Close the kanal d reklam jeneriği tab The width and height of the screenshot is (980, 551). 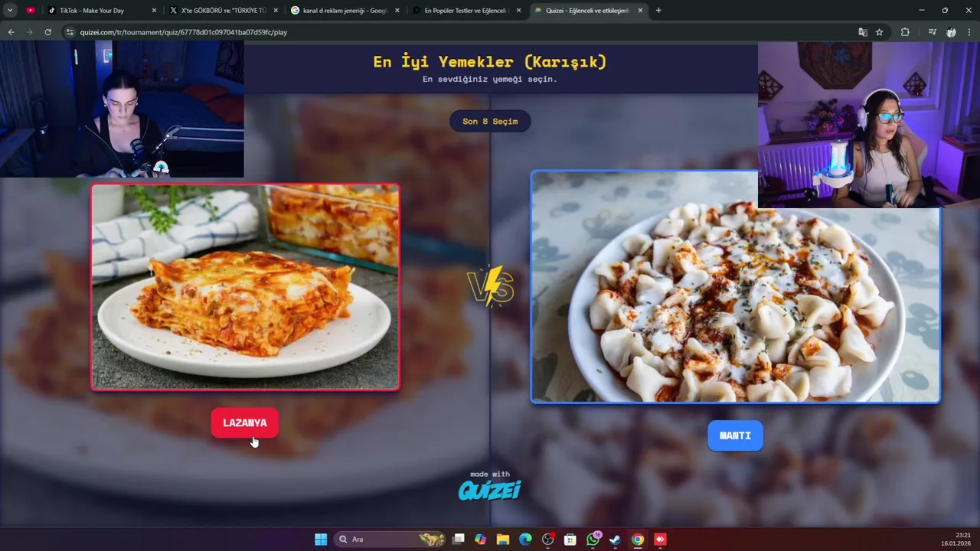point(397,10)
